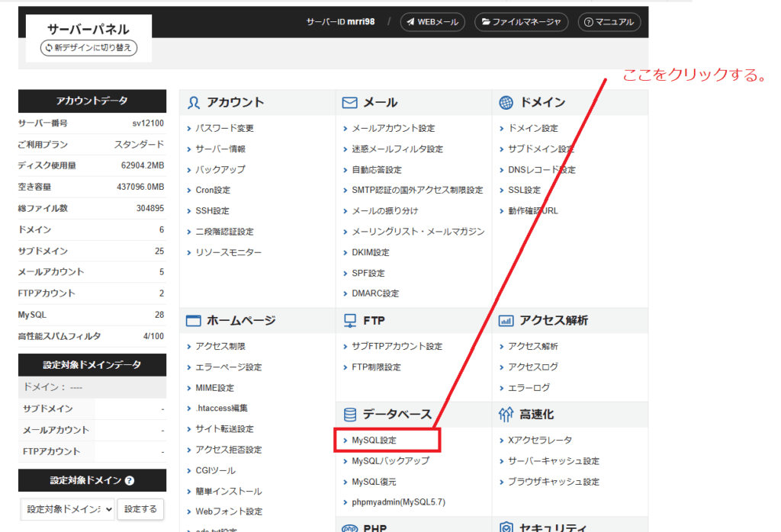Switch to new design with 新デザインに切り替え
The height and width of the screenshot is (532, 781).
coord(90,48)
